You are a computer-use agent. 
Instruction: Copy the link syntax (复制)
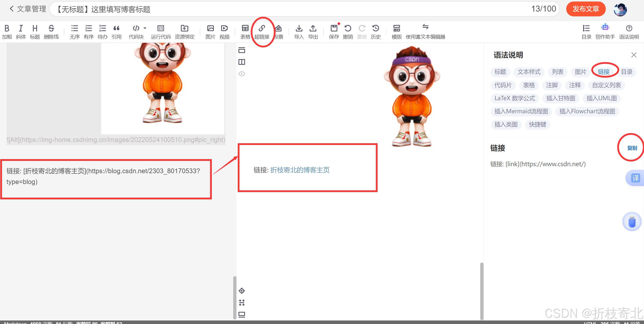[x=632, y=148]
